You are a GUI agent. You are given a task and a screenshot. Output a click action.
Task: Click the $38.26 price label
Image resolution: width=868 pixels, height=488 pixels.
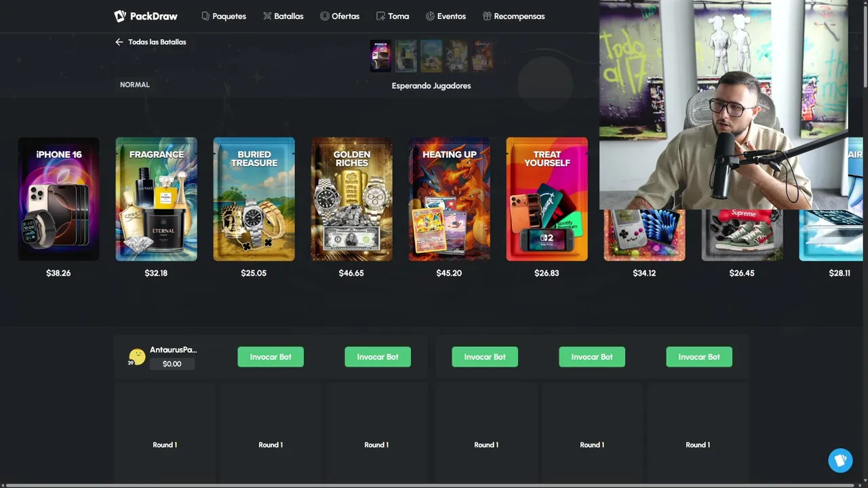pyautogui.click(x=58, y=273)
